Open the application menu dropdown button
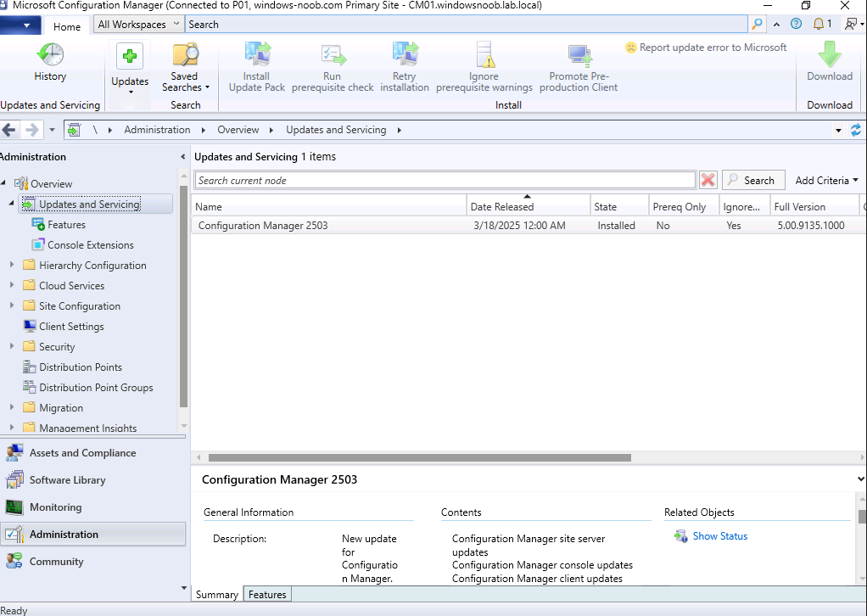 [21, 25]
